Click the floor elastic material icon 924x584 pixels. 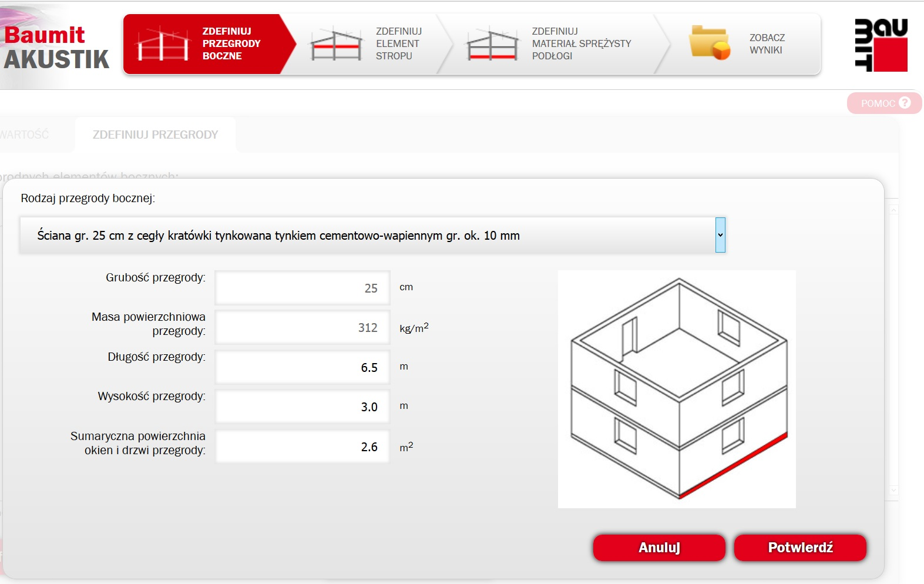492,44
